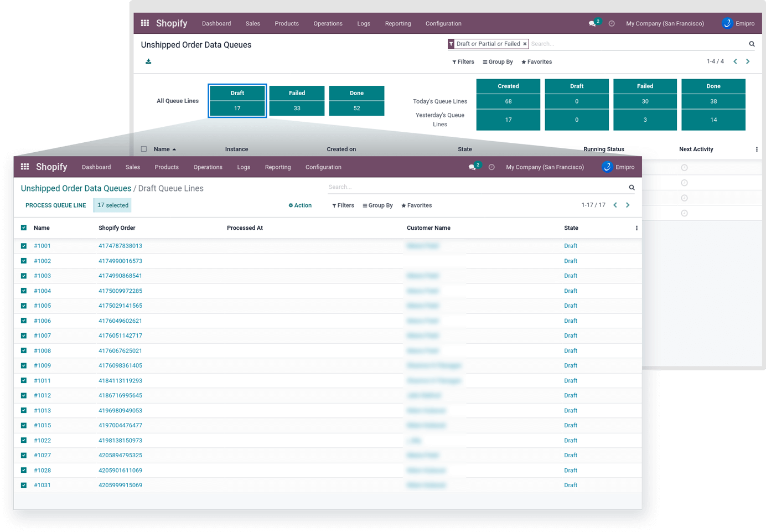
Task: Open Filters dropdown in back window
Action: [463, 62]
